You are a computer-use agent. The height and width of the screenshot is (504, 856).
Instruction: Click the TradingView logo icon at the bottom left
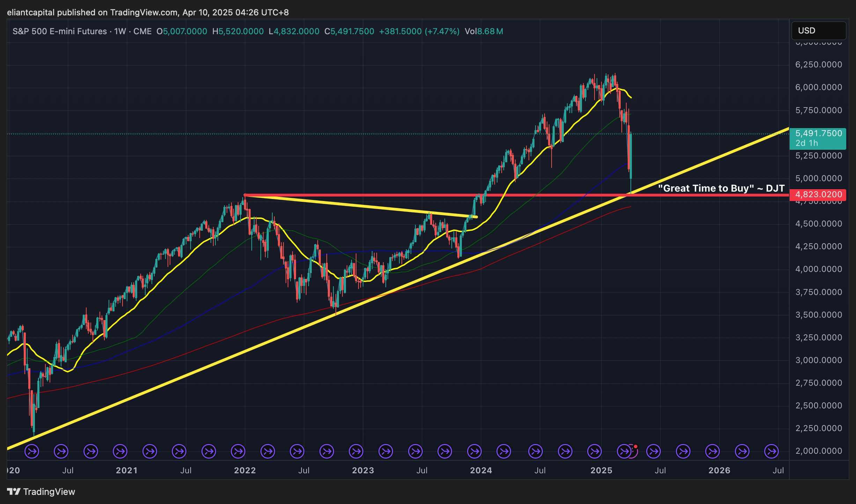coord(14,491)
